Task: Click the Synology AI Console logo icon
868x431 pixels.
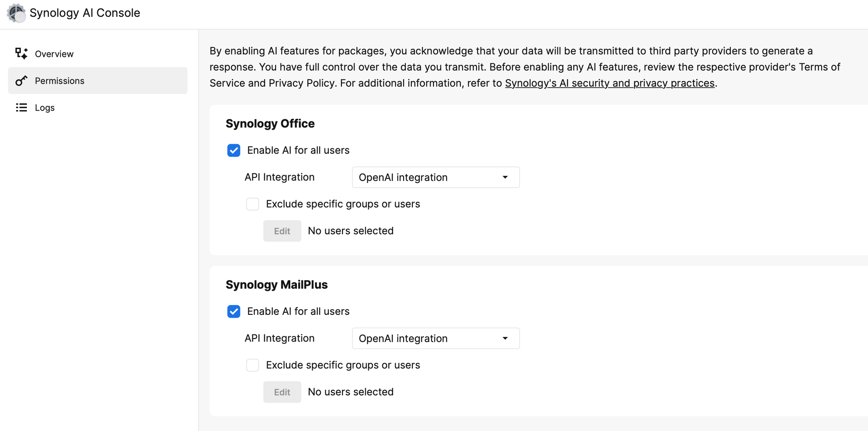Action: click(x=16, y=13)
